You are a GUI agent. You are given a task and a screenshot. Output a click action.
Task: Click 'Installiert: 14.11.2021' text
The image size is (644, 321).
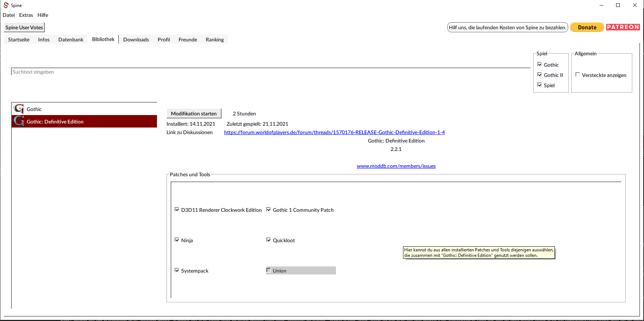pyautogui.click(x=191, y=124)
